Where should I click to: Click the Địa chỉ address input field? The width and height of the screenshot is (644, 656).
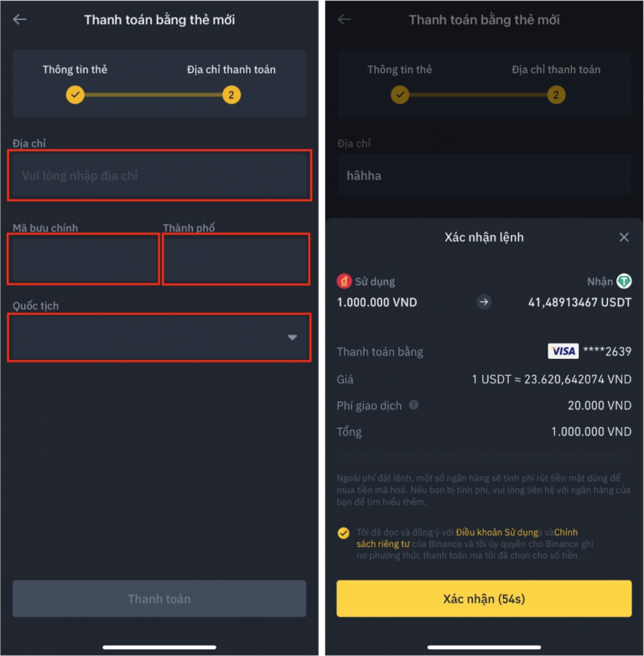(159, 175)
